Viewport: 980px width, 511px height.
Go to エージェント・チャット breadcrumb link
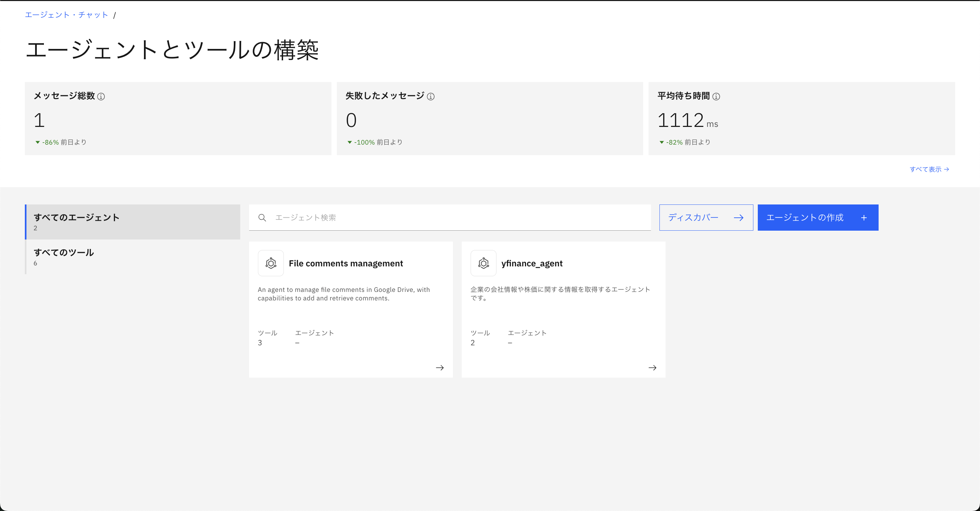click(67, 15)
